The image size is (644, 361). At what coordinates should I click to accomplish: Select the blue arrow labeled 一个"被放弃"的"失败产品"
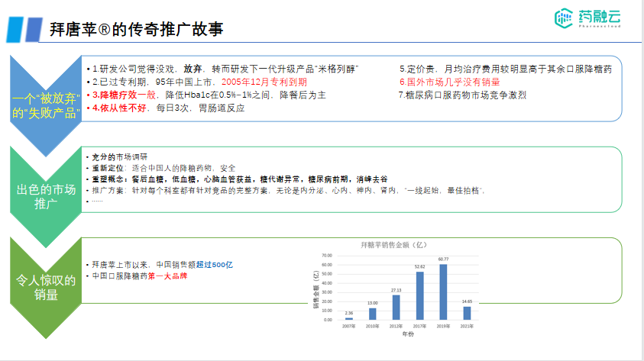tap(46, 105)
